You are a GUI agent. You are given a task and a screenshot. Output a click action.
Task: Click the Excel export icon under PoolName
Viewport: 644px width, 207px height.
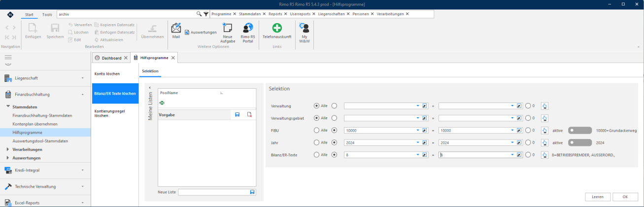(x=162, y=103)
